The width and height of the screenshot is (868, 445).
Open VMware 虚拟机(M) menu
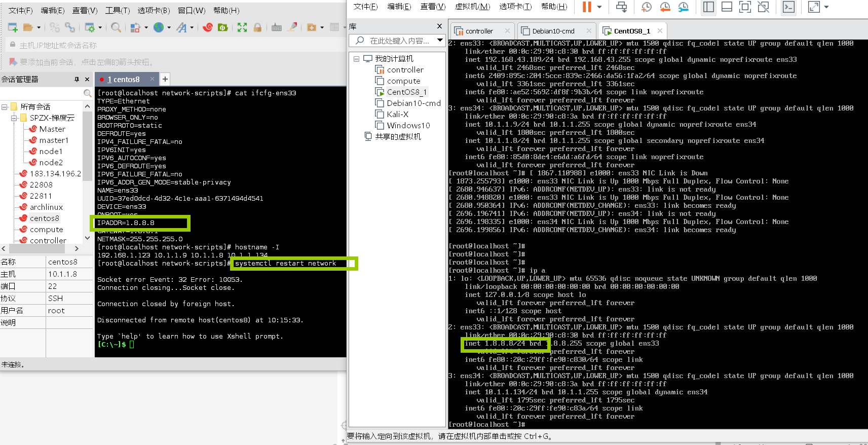[x=472, y=6]
